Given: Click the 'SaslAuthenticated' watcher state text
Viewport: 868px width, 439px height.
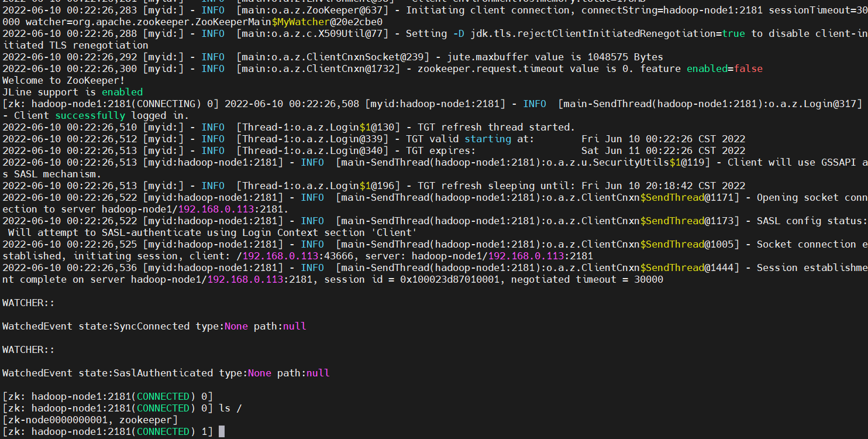Looking at the screenshot, I should [x=163, y=373].
